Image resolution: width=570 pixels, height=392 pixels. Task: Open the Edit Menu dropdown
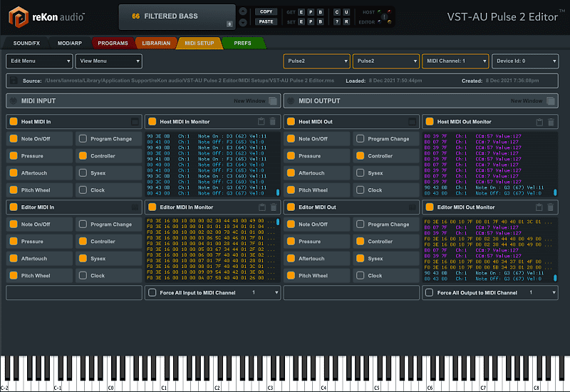[x=39, y=61]
